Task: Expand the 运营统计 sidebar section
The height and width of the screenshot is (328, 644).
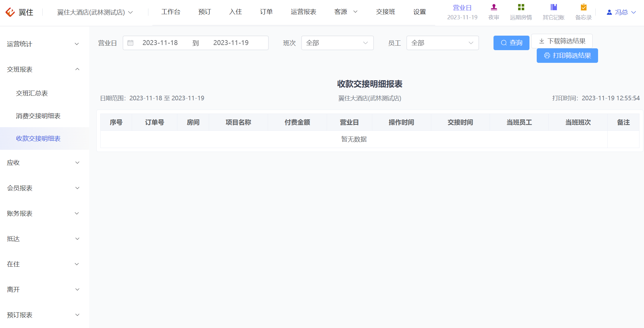Action: click(44, 44)
